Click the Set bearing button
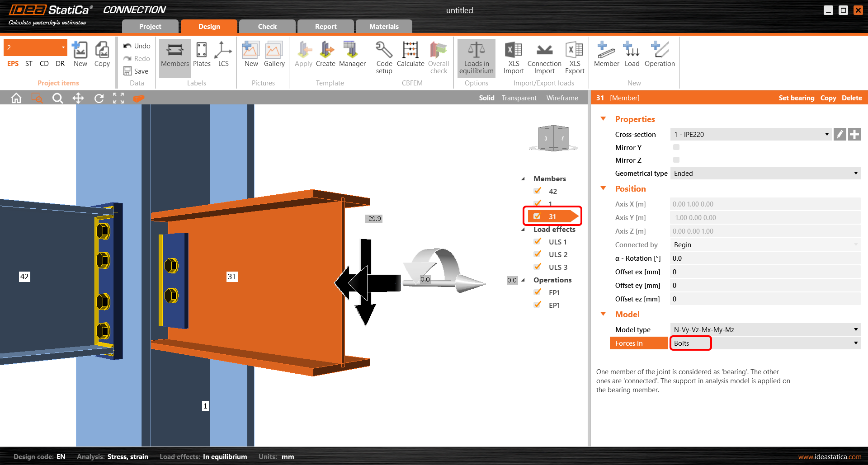868x465 pixels. point(796,98)
